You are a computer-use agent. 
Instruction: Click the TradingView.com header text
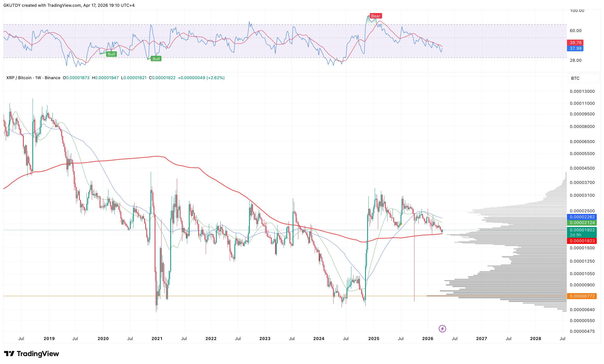click(64, 5)
